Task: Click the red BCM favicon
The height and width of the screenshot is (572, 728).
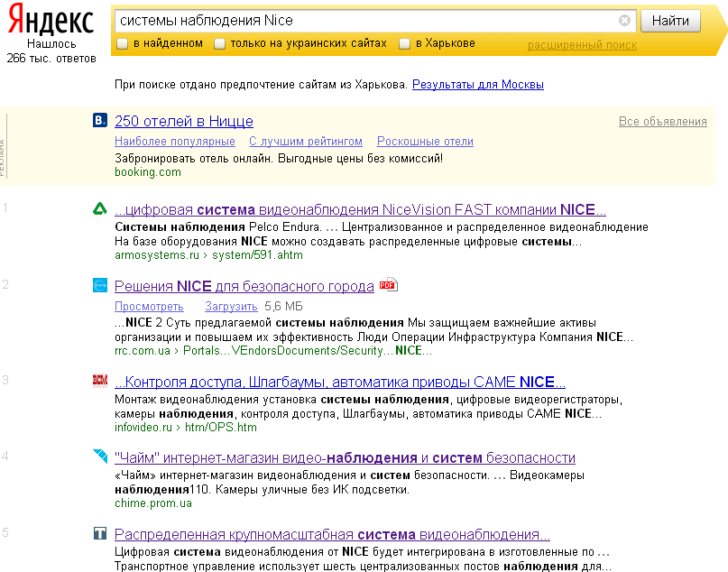Action: click(x=100, y=381)
